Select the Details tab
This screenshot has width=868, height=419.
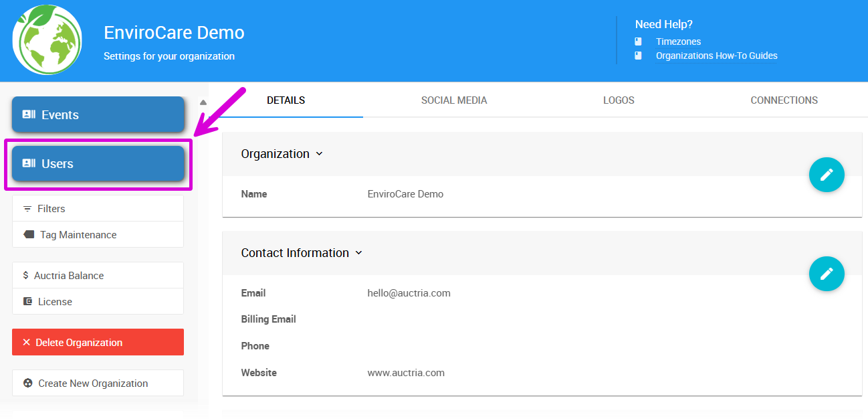coord(286,100)
